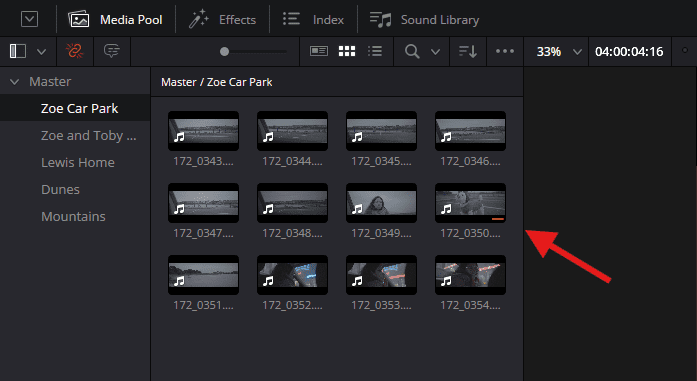The width and height of the screenshot is (697, 381).
Task: Click audio note icon on clip 172_0347
Action: pos(180,209)
